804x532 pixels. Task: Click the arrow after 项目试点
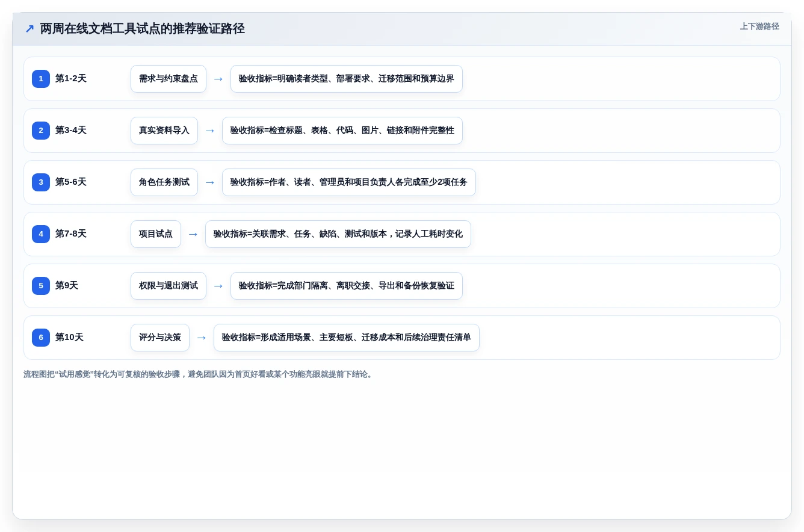193,234
